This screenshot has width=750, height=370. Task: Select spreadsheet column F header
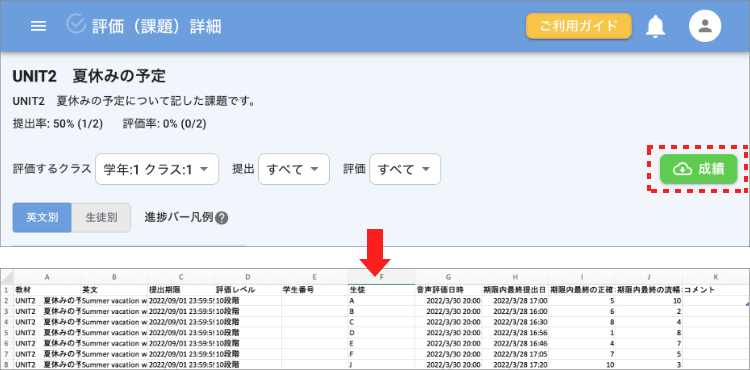point(381,277)
